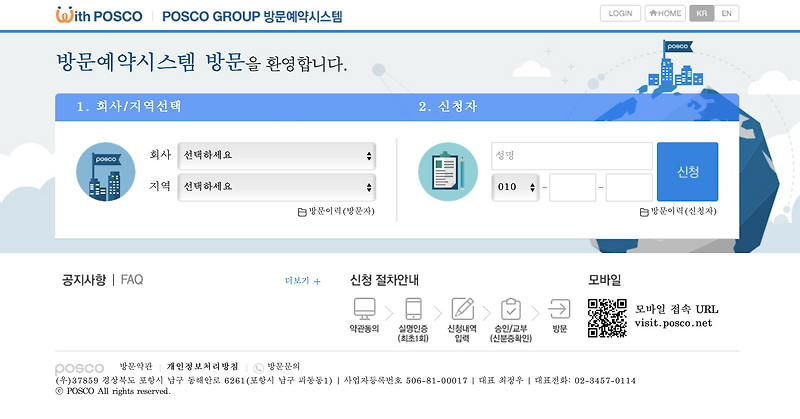800x419 pixels.
Task: Click the folder icon beside 방문이력(방문자)
Action: pos(302,212)
